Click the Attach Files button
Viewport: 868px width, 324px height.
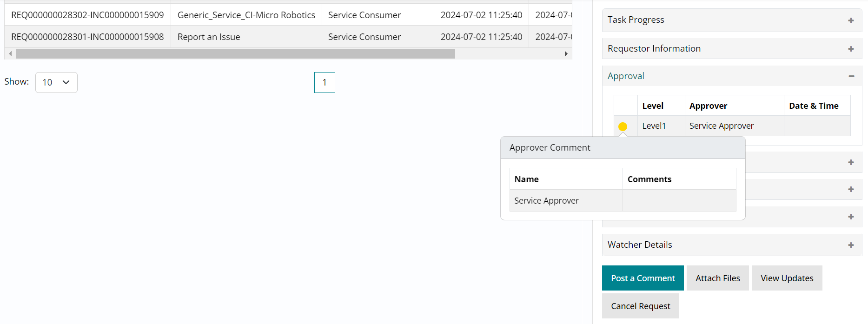coord(717,278)
